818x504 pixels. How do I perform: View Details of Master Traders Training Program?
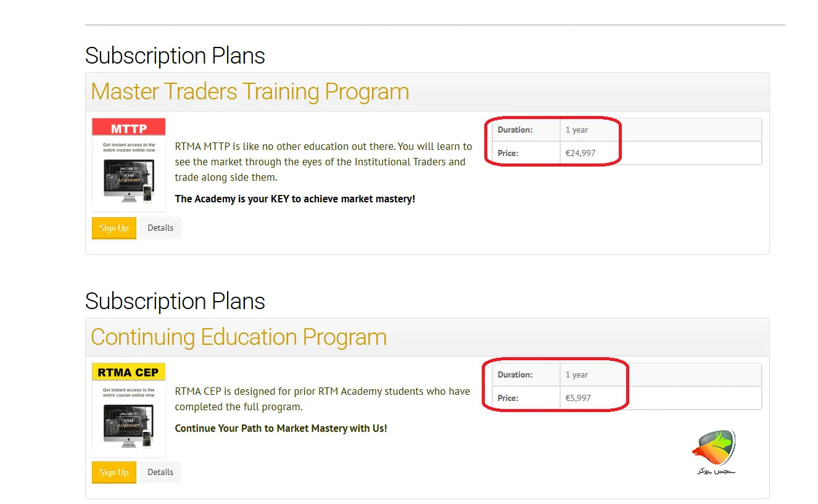pyautogui.click(x=160, y=228)
